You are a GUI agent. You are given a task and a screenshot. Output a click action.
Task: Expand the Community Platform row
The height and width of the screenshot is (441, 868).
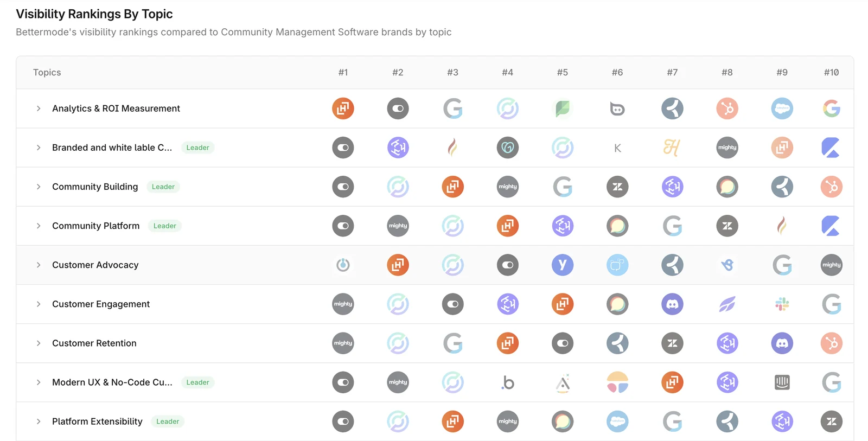click(x=39, y=226)
